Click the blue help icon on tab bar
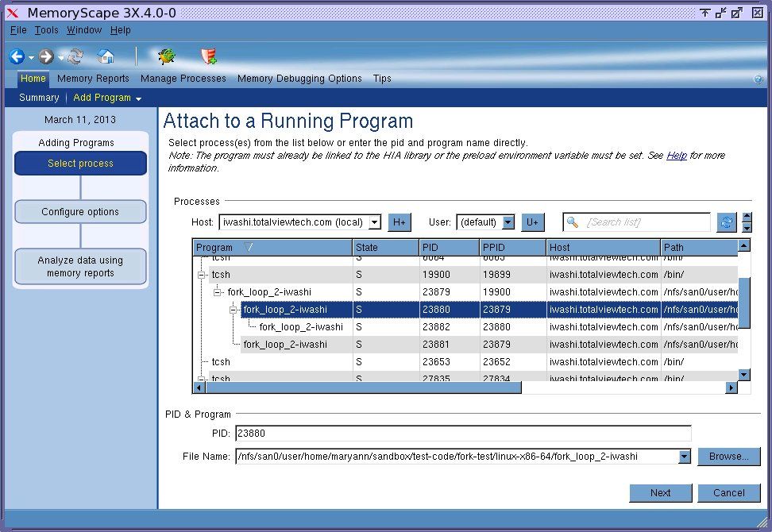The height and width of the screenshot is (532, 772). click(x=758, y=79)
